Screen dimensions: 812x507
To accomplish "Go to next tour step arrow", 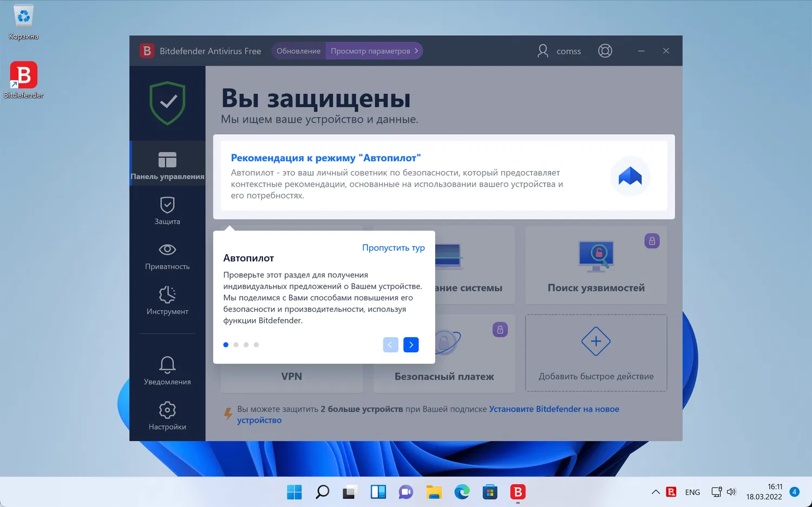I will (411, 345).
